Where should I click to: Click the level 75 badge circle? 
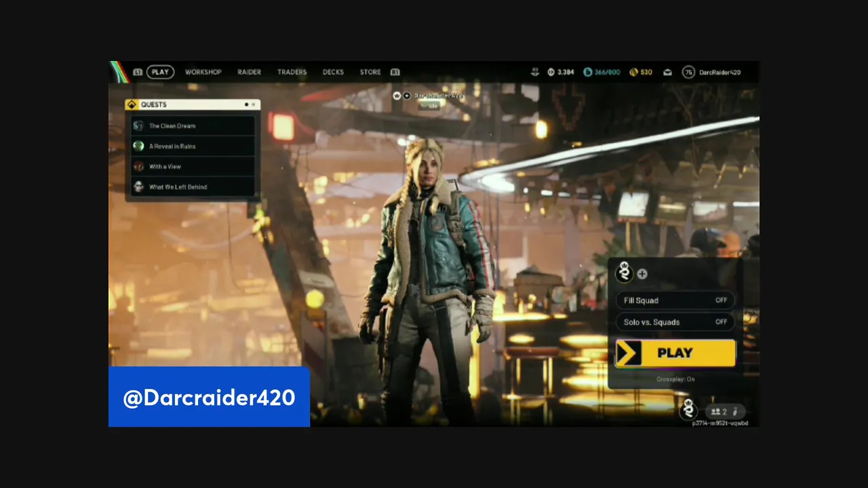click(x=688, y=72)
